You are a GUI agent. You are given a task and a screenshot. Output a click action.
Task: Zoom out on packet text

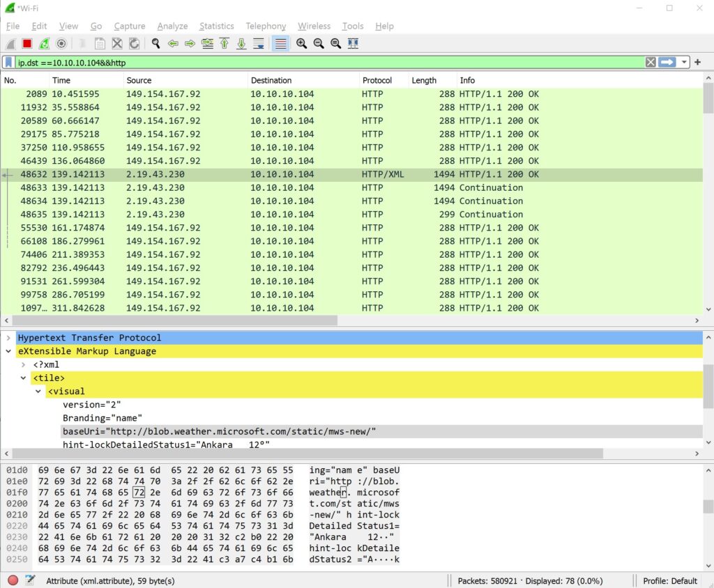tap(319, 44)
